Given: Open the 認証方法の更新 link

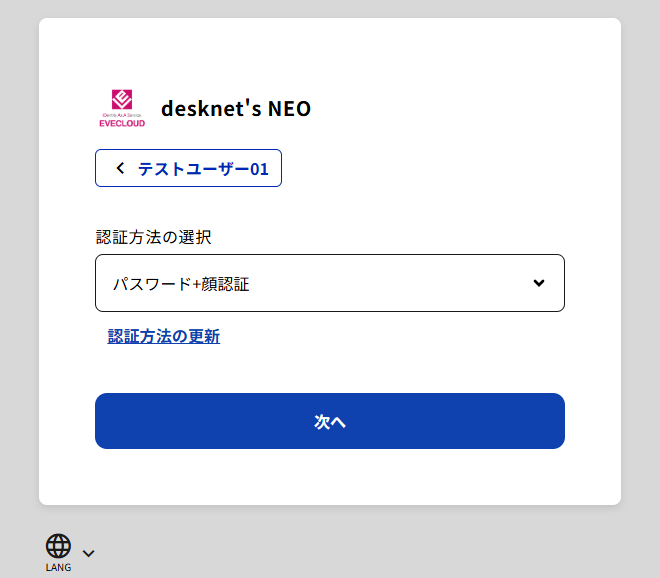Looking at the screenshot, I should [164, 336].
